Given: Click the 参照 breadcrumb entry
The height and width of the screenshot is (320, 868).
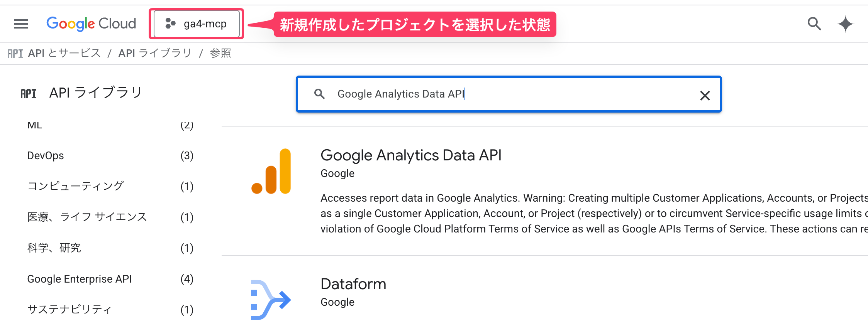Looking at the screenshot, I should pyautogui.click(x=220, y=53).
